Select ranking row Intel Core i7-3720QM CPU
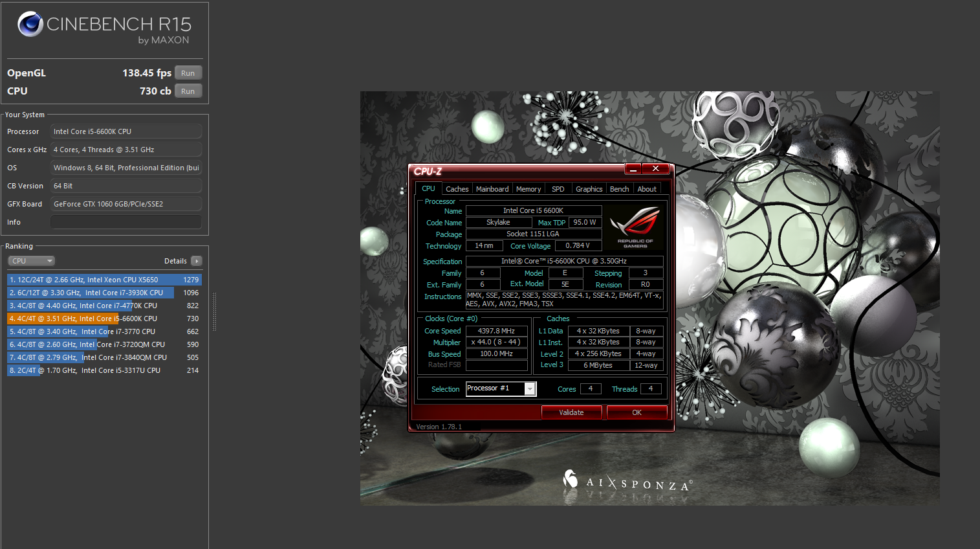 coord(104,344)
